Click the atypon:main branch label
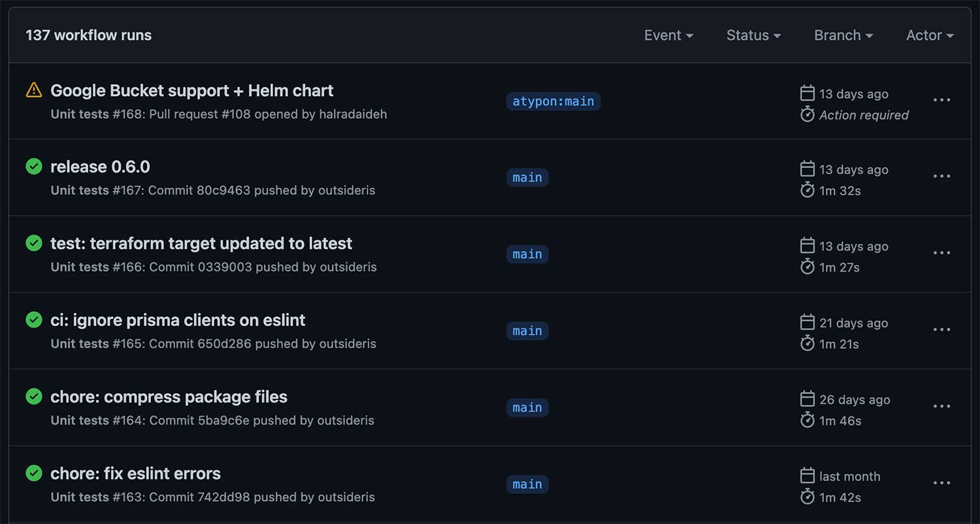Screen dimensions: 980x524 [553, 101]
